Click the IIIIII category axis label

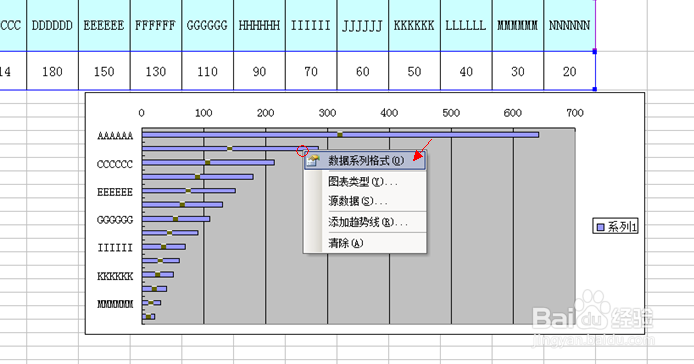[x=115, y=248]
